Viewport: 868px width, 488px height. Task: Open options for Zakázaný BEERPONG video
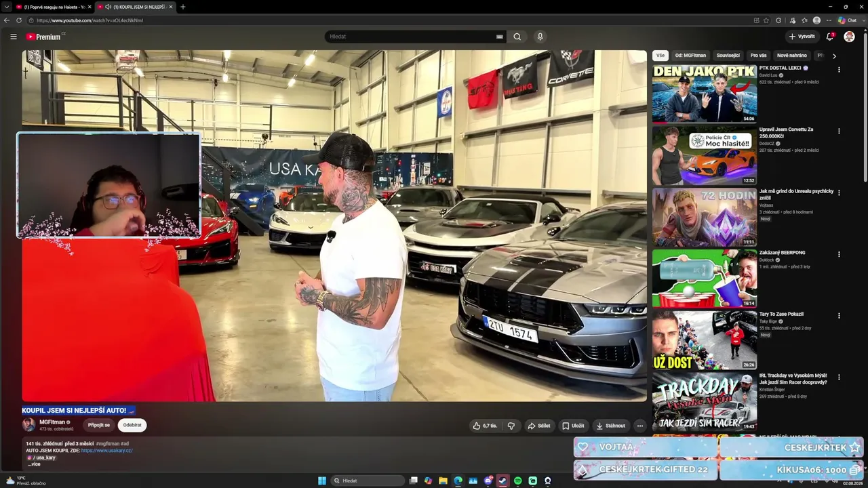point(839,254)
